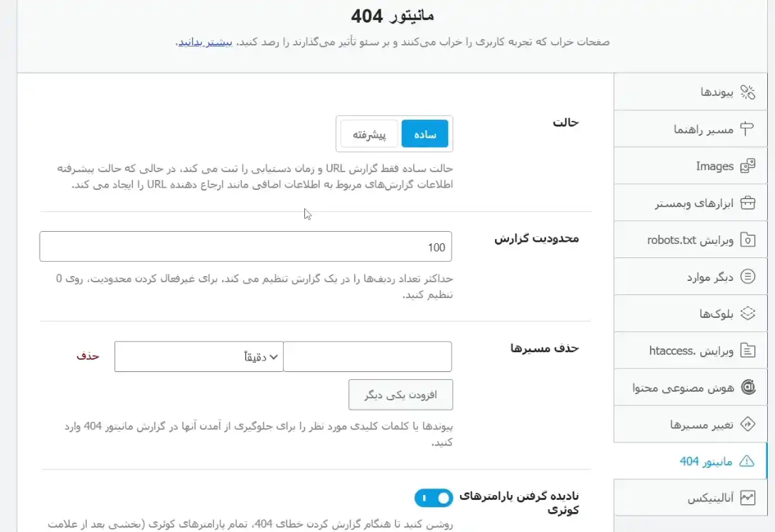Open the بیشتر بدانید learn more link
Viewport: 775px width, 532px height.
(205, 42)
